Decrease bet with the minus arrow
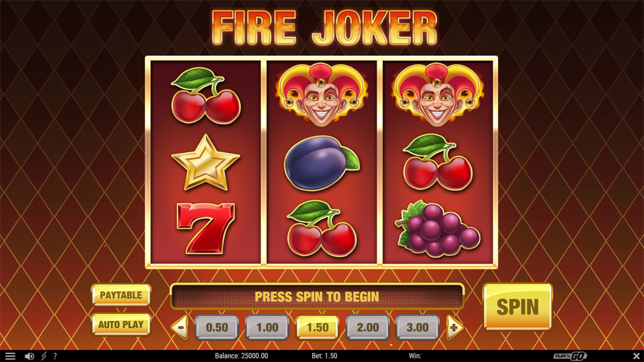This screenshot has width=644, height=362. (180, 327)
